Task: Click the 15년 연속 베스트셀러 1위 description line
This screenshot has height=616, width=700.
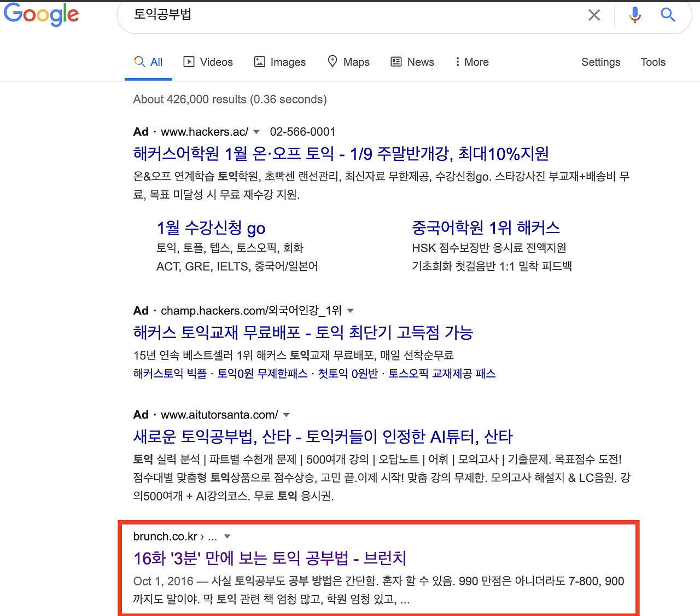Action: pyautogui.click(x=294, y=356)
